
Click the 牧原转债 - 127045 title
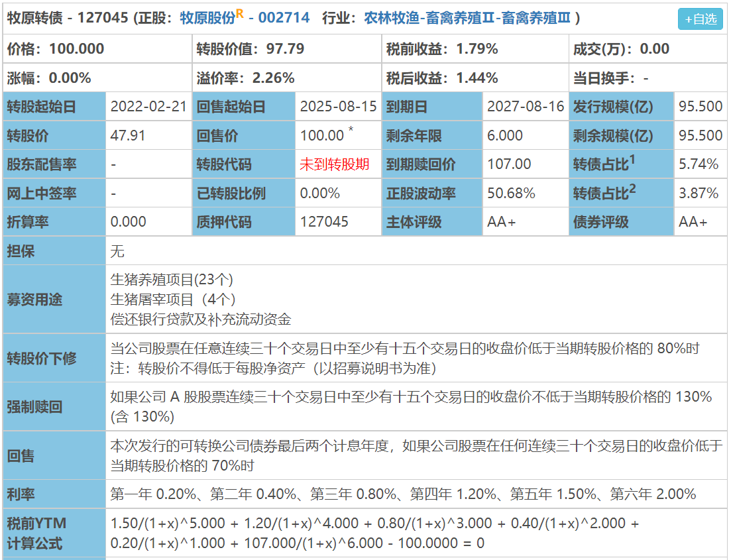click(68, 18)
